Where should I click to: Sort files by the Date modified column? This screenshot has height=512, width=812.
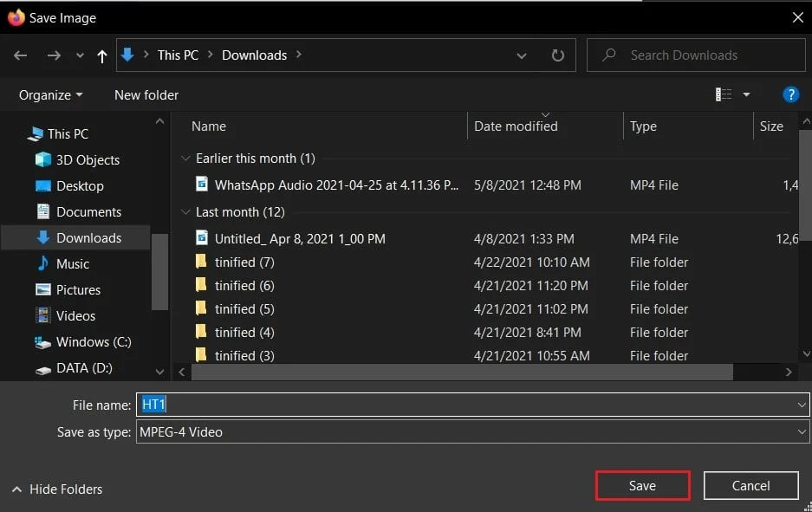click(x=515, y=126)
